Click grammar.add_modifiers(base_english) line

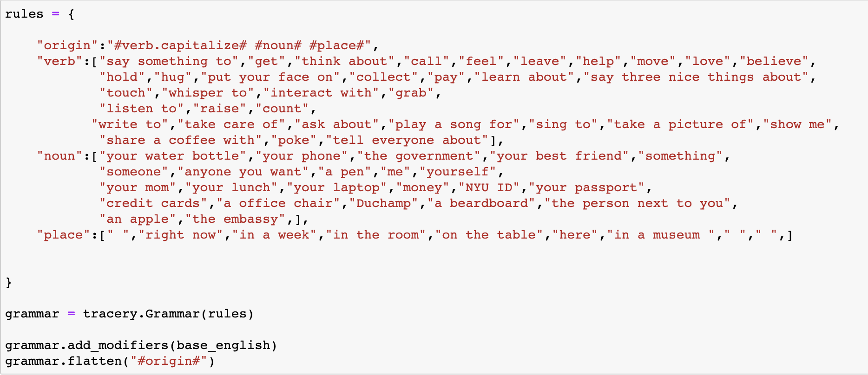click(x=141, y=345)
